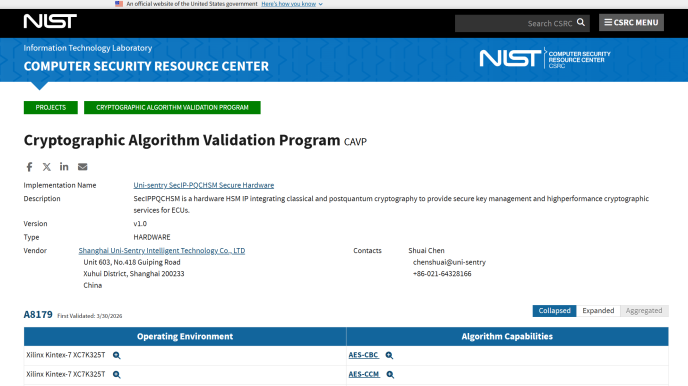The image size is (688, 386).
Task: Click the US flag icon in the government banner
Action: pyautogui.click(x=119, y=4)
